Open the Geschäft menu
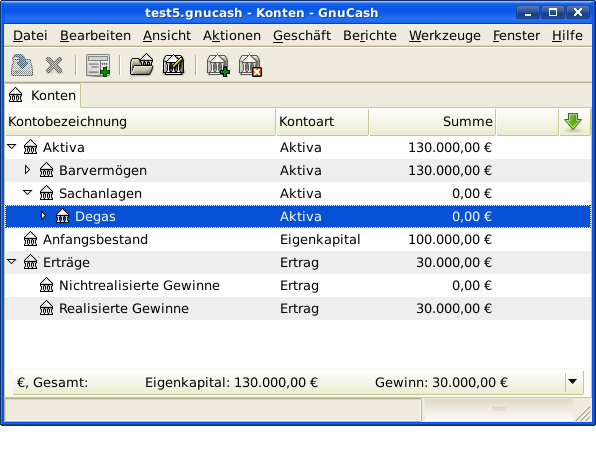Image resolution: width=596 pixels, height=468 pixels. tap(302, 36)
